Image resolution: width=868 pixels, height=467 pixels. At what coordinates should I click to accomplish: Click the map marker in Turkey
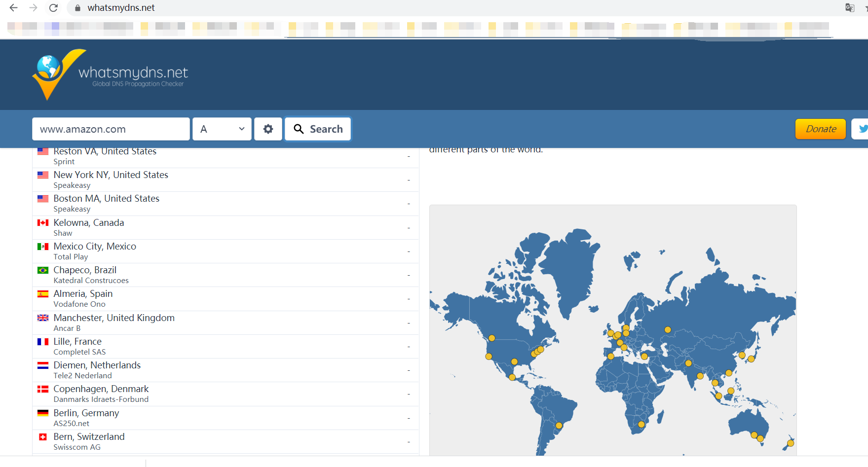(x=644, y=357)
